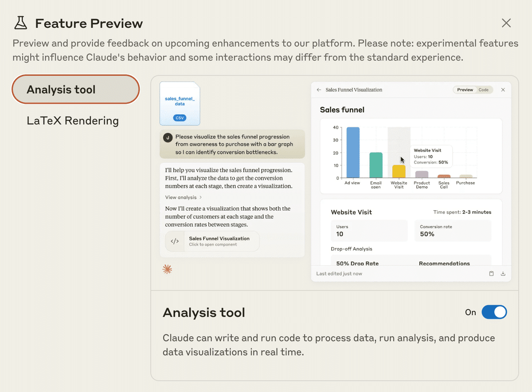
Task: Select the Analysis tool tab
Action: coord(76,90)
